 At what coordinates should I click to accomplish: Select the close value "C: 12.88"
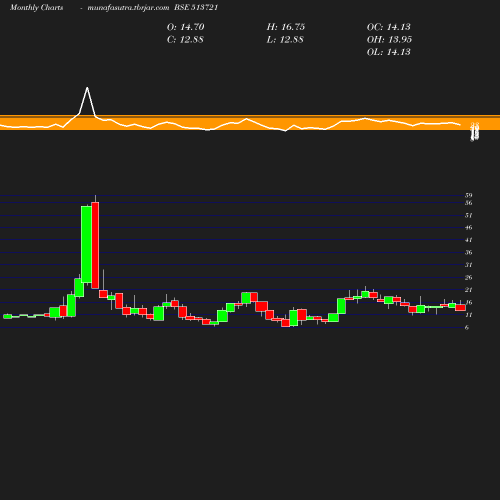[185, 39]
